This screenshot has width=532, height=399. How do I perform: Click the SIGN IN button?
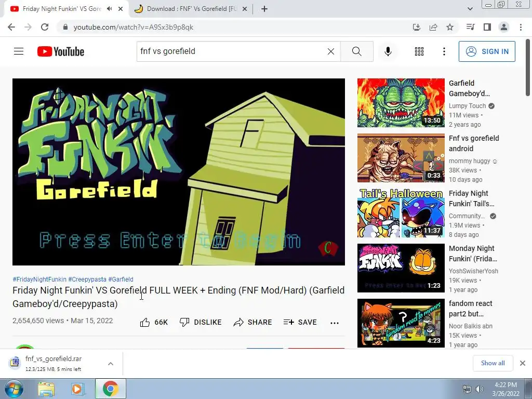click(x=487, y=51)
